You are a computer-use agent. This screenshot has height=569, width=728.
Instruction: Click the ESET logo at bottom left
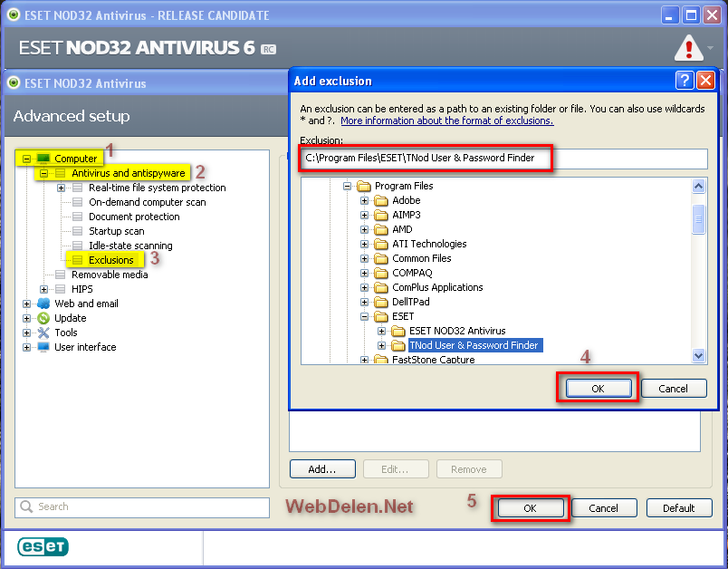coord(43,546)
